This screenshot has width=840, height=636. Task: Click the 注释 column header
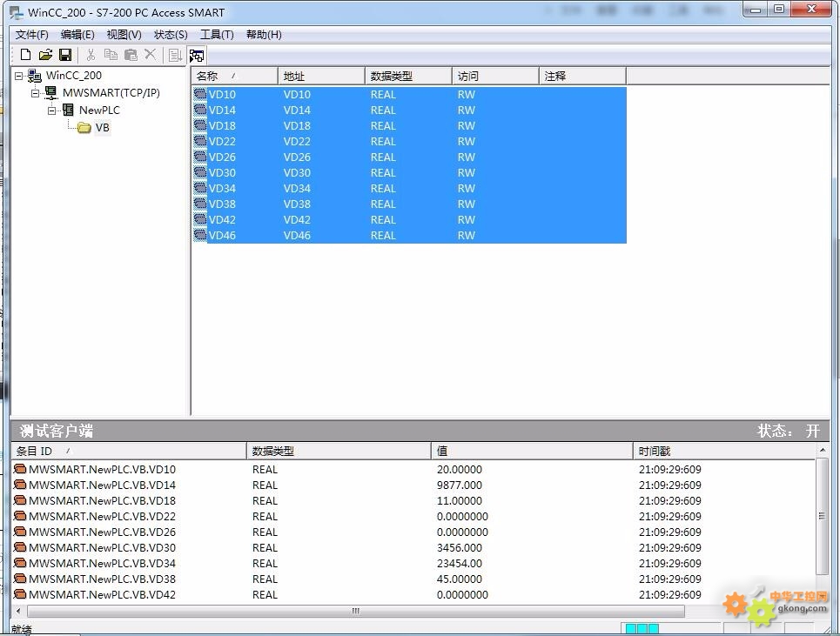pos(582,76)
